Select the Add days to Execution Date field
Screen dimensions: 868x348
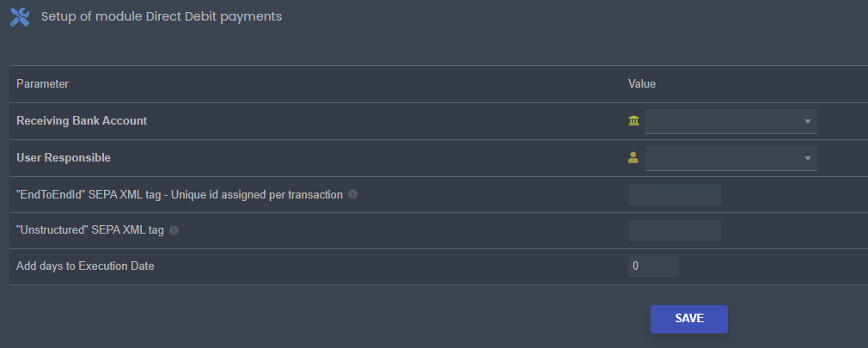(x=653, y=266)
